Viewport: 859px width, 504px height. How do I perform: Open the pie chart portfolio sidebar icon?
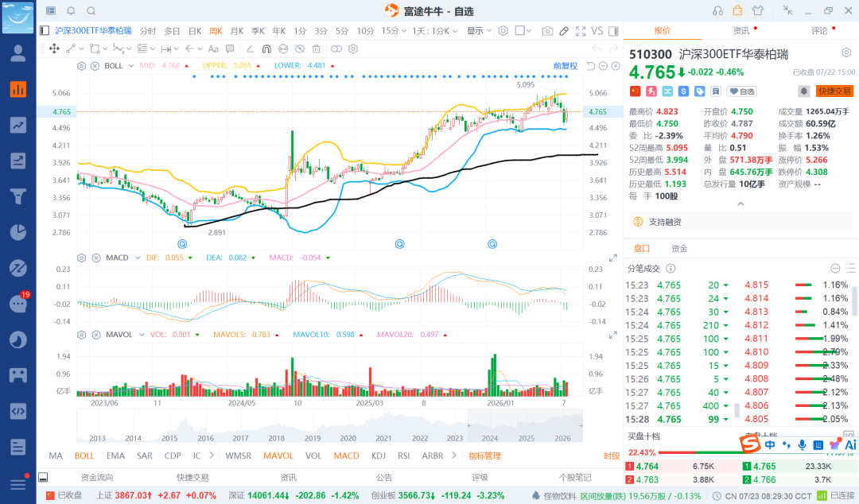pos(18,232)
